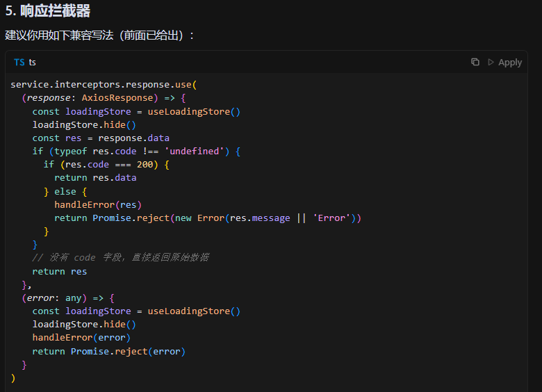Click line 'return res'
Viewport: 542px width, 392px height.
60,272
